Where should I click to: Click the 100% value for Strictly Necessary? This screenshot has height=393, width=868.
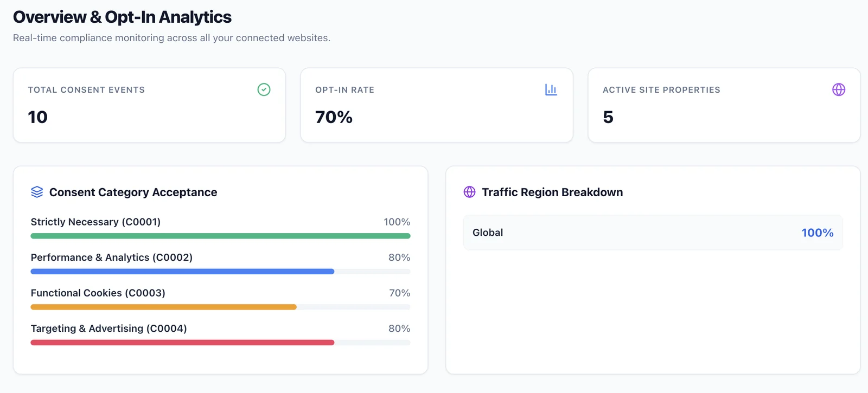[x=397, y=222]
